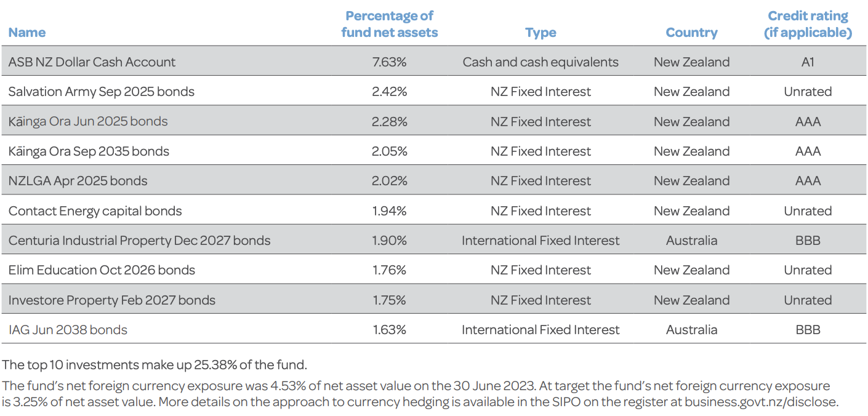Image resolution: width=868 pixels, height=416 pixels.
Task: Click the Country column header
Action: tap(691, 33)
